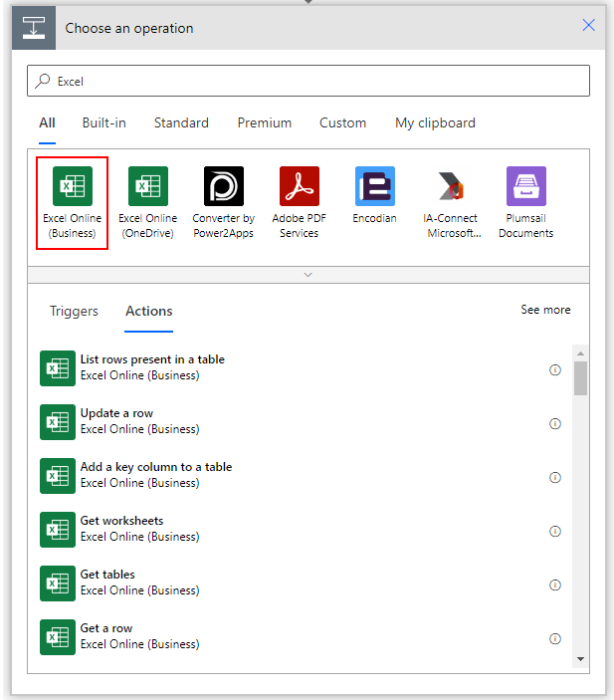614x700 pixels.
Task: Show info icon for Update a row
Action: 555,423
